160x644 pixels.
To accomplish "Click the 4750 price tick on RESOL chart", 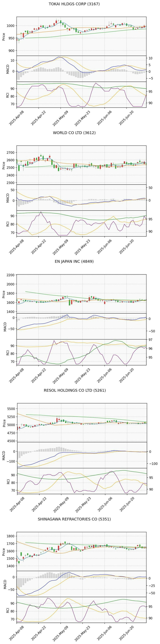I will 11,433.
